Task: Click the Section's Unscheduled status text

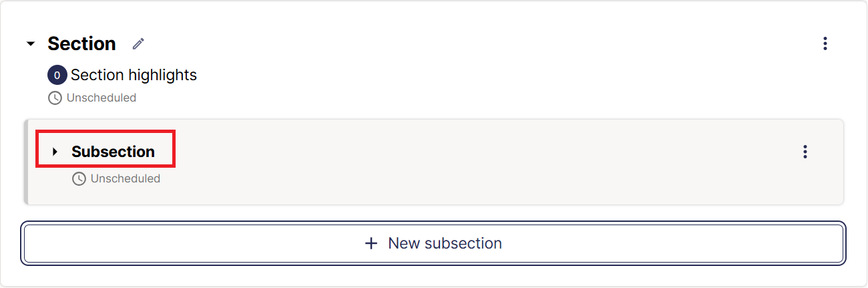Action: (x=101, y=98)
